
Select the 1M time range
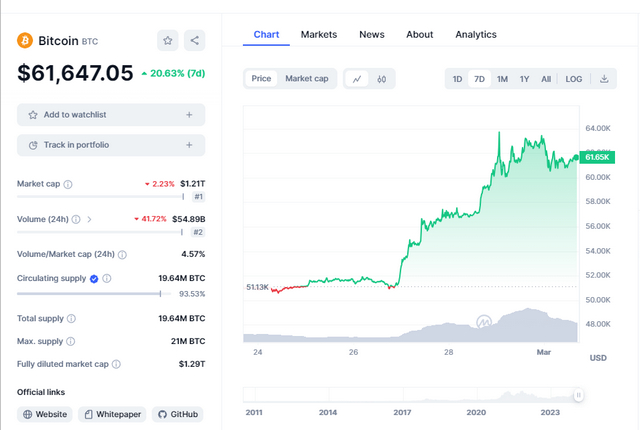pyautogui.click(x=502, y=79)
